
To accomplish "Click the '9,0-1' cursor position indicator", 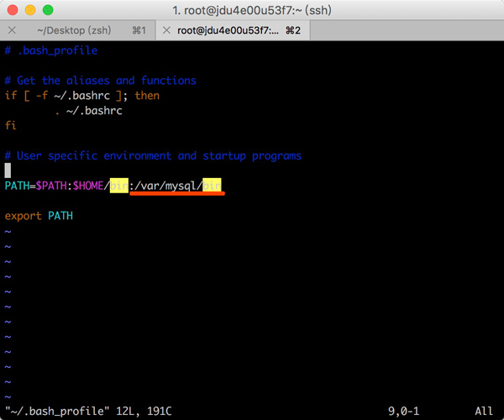I will click(x=404, y=411).
